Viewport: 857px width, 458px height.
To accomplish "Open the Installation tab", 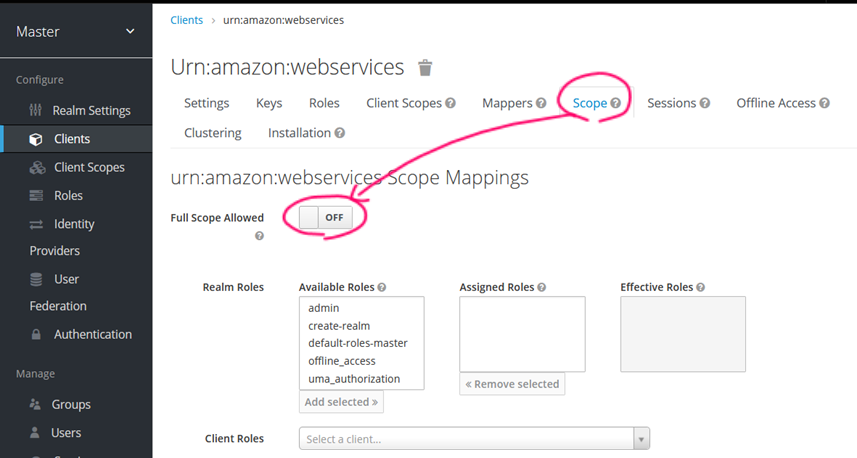I will pos(300,133).
